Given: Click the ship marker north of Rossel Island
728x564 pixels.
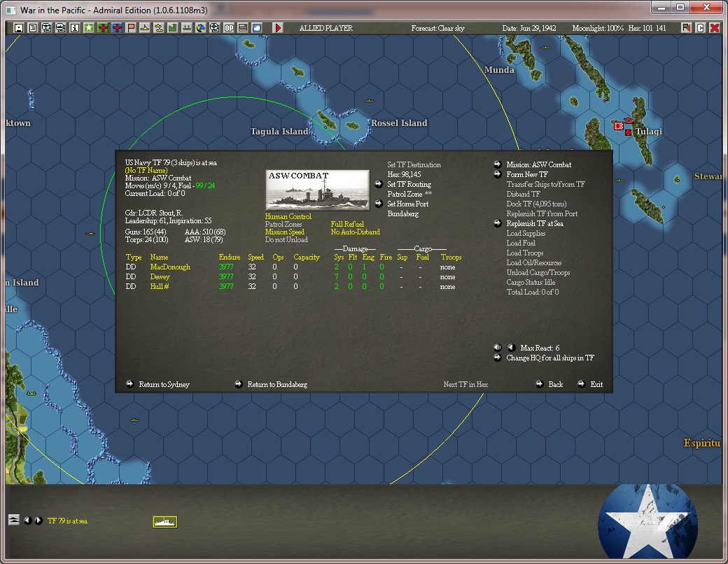Looking at the screenshot, I should [369, 101].
